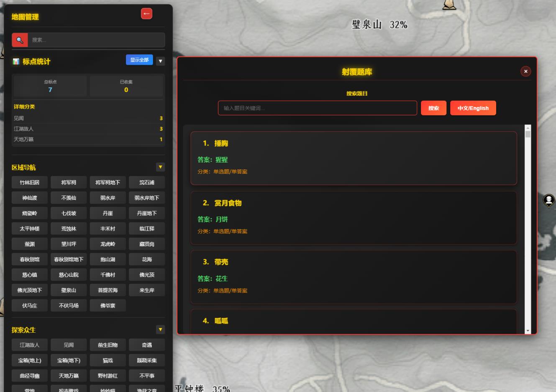556x392 pixels.
Task: Click the red back arrow button
Action: click(146, 14)
